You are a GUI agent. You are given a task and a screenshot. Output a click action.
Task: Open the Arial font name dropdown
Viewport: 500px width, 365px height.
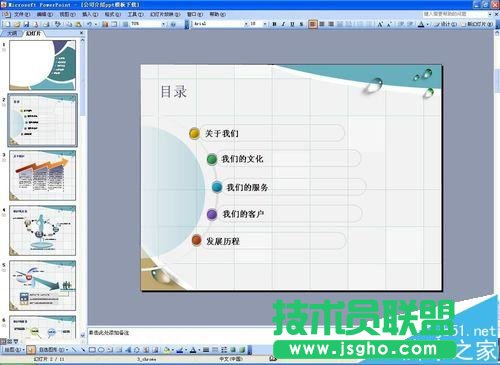246,24
